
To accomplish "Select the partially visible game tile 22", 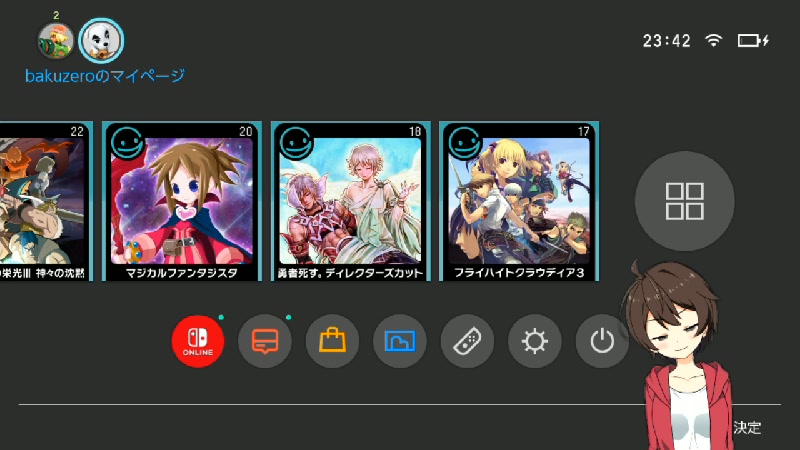I will click(46, 201).
